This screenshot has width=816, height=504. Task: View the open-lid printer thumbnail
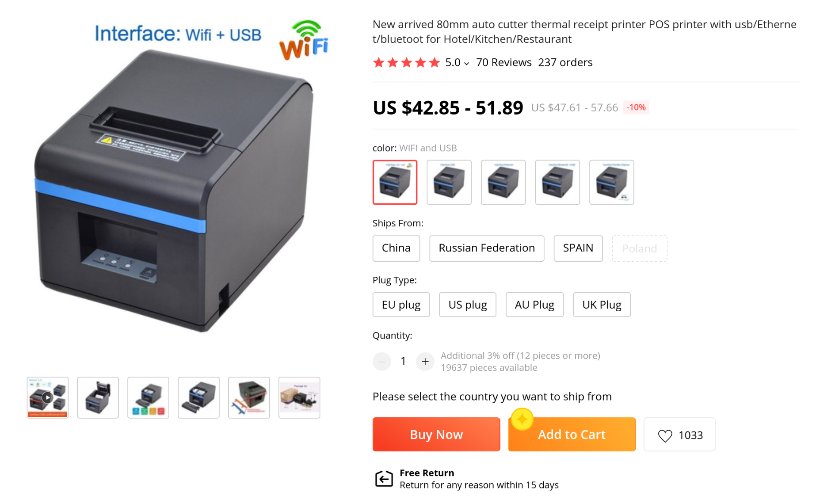(x=98, y=397)
